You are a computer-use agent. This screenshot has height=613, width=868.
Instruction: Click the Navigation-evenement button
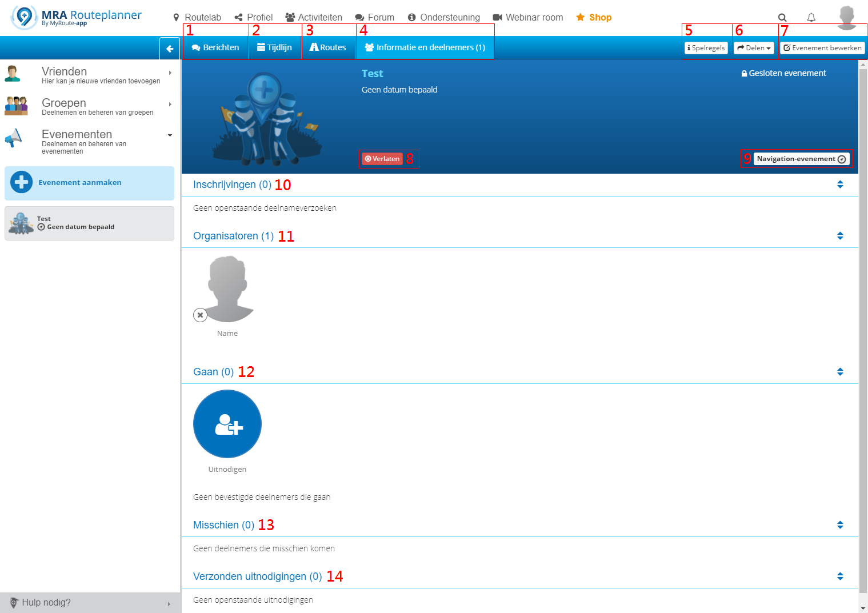[802, 159]
